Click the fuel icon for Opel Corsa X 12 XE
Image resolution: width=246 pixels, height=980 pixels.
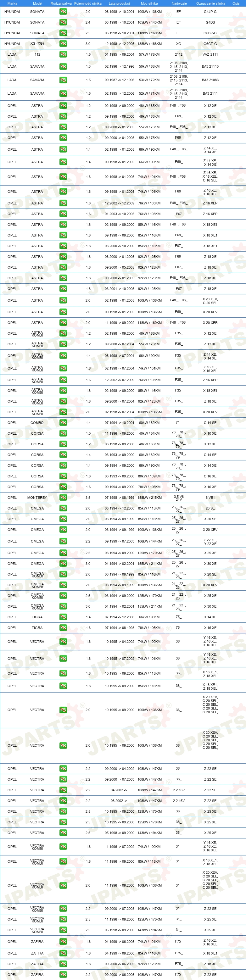tap(63, 444)
